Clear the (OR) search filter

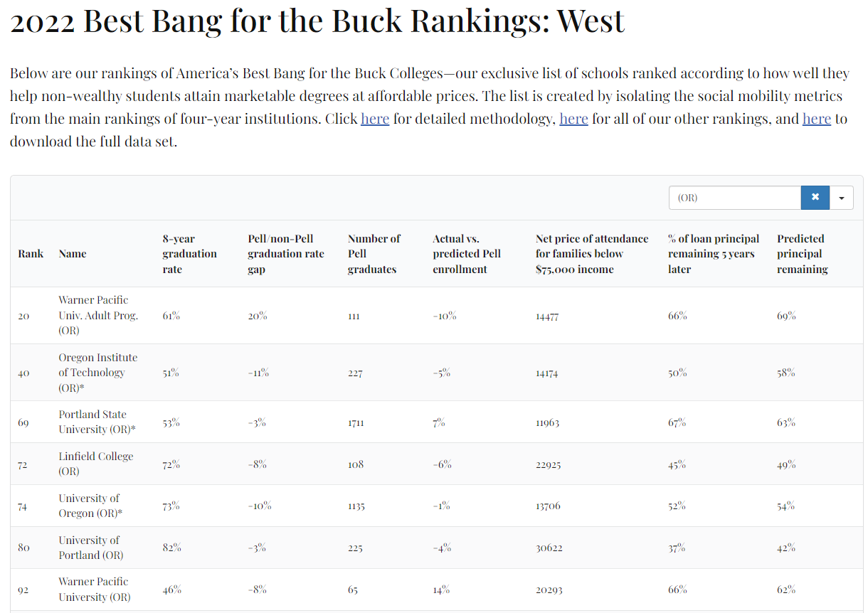tap(815, 198)
